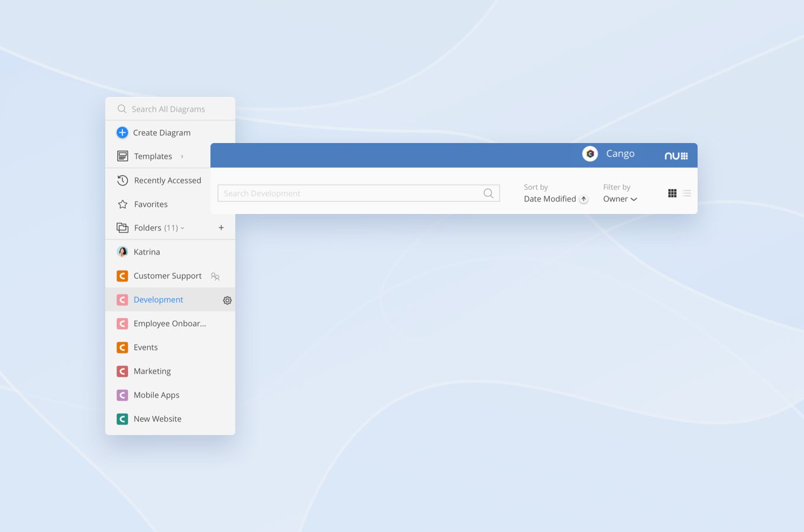Toggle sort direction arrow for Date Modified
The width and height of the screenshot is (804, 532).
[583, 199]
